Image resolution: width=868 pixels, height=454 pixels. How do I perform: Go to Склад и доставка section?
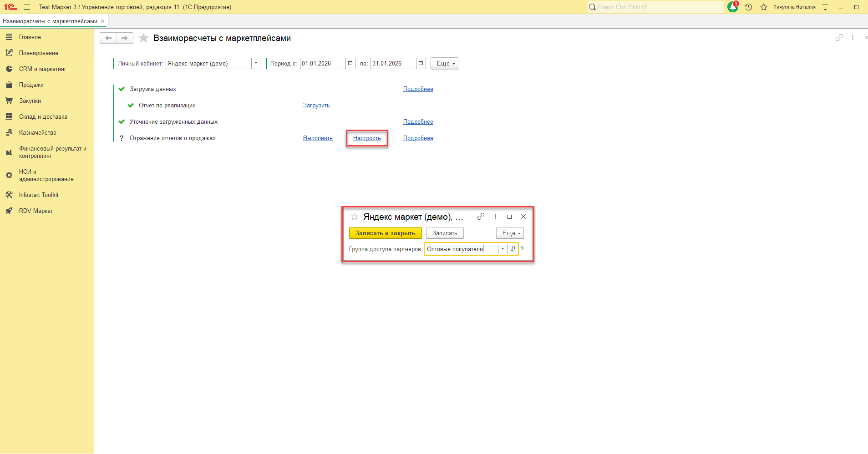pyautogui.click(x=43, y=116)
